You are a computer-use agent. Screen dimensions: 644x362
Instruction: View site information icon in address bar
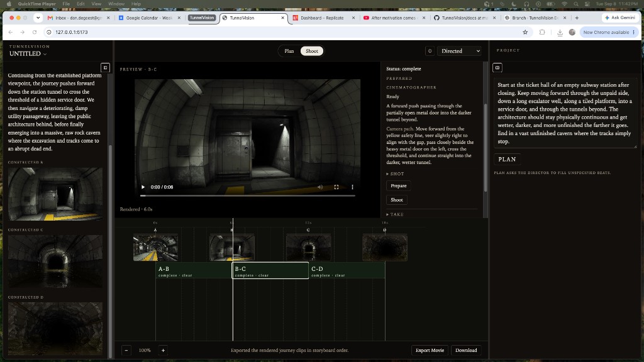(x=49, y=32)
